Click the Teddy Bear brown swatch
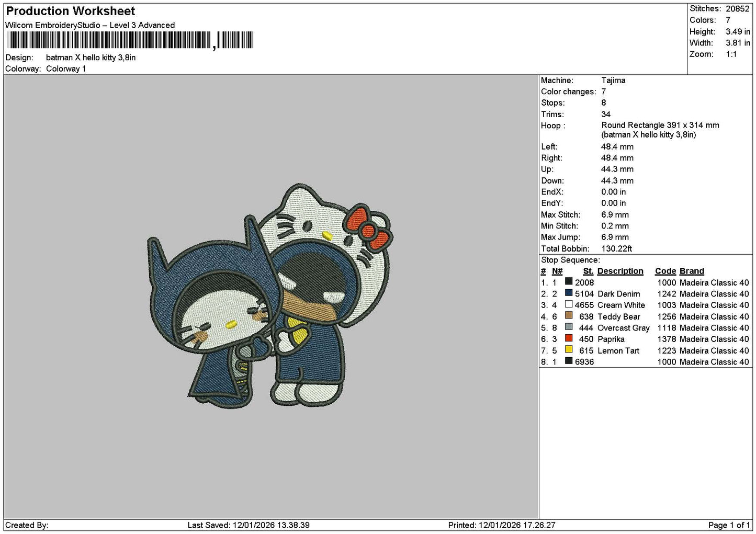756x534 pixels. (x=569, y=316)
